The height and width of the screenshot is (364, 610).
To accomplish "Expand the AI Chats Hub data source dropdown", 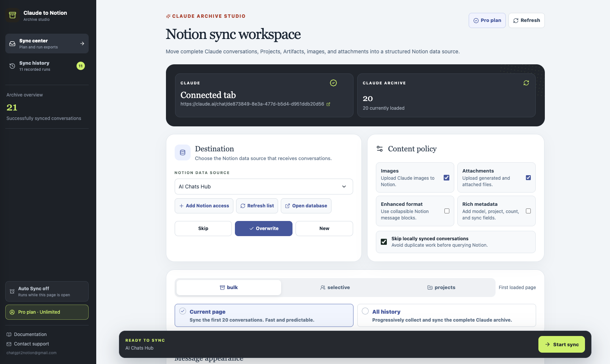I will [264, 187].
